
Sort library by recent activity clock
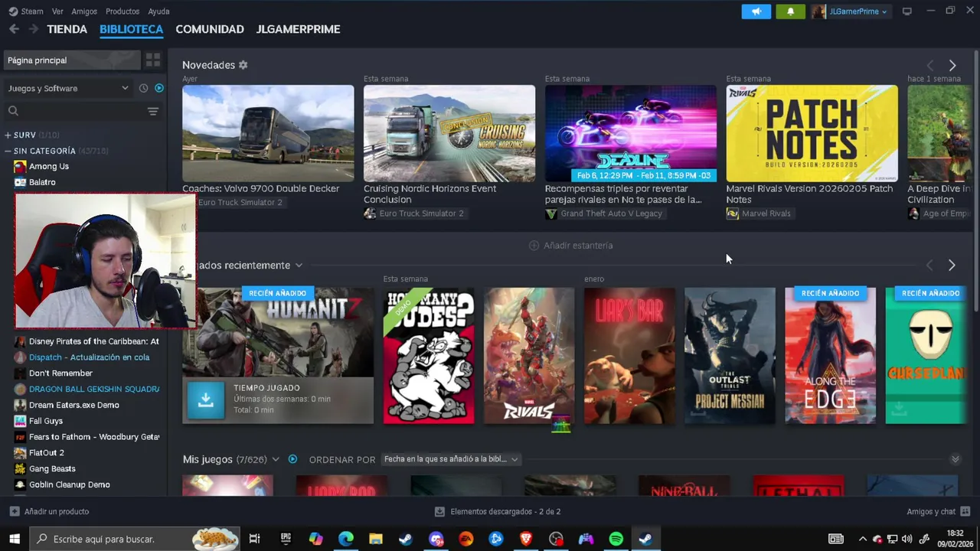[143, 88]
